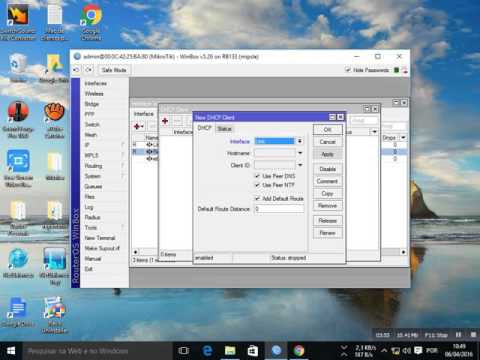Click the WinBox redo arrow icon
Screen dimensions: 480x360
(88, 70)
